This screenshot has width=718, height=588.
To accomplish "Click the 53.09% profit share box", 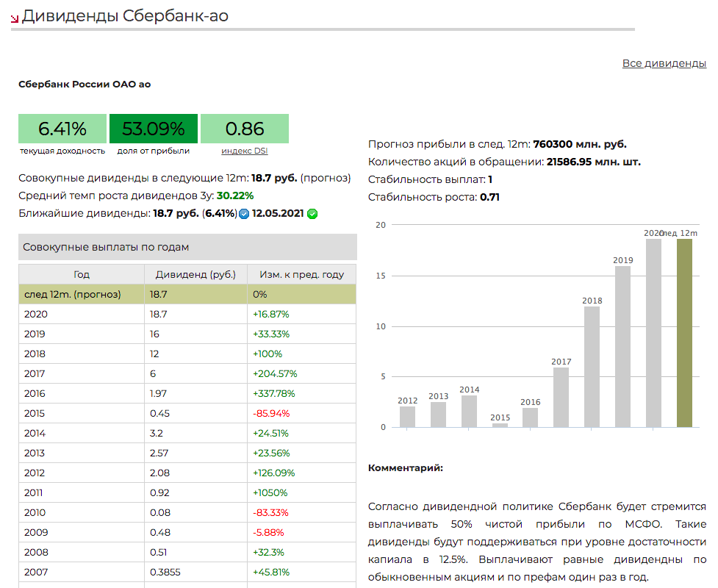I will tap(154, 129).
